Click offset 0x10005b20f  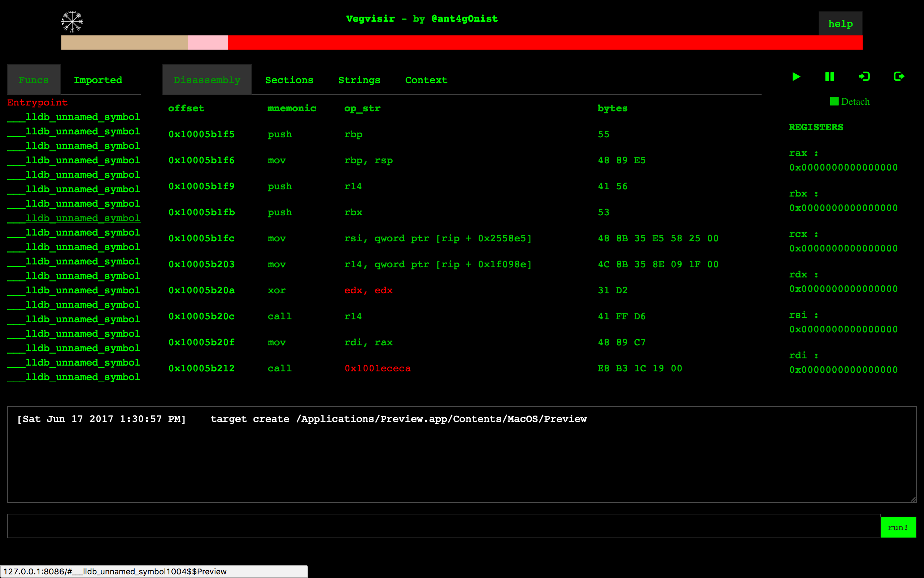pyautogui.click(x=202, y=342)
